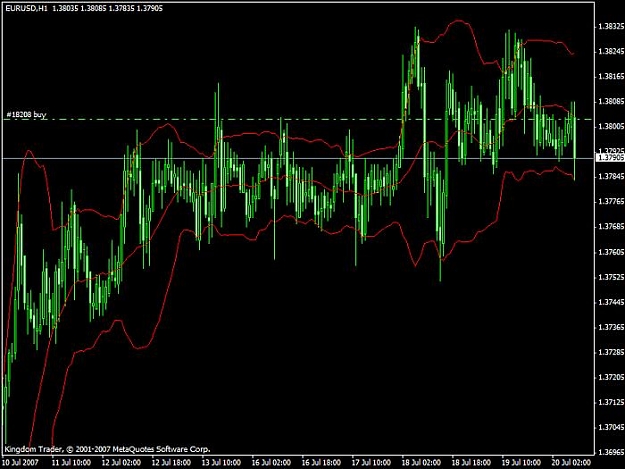625x469 pixels.
Task: Click price level 1.37365 on the scale
Action: tap(610, 327)
